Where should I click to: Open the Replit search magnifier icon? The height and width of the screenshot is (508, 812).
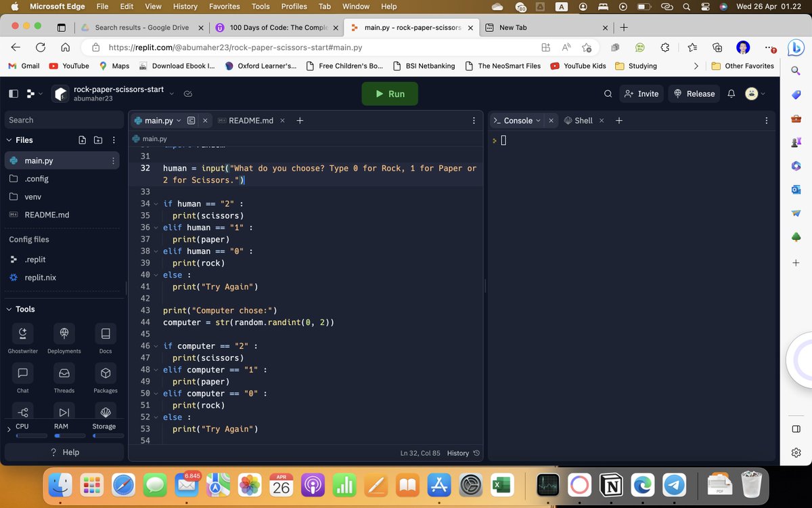pyautogui.click(x=608, y=93)
